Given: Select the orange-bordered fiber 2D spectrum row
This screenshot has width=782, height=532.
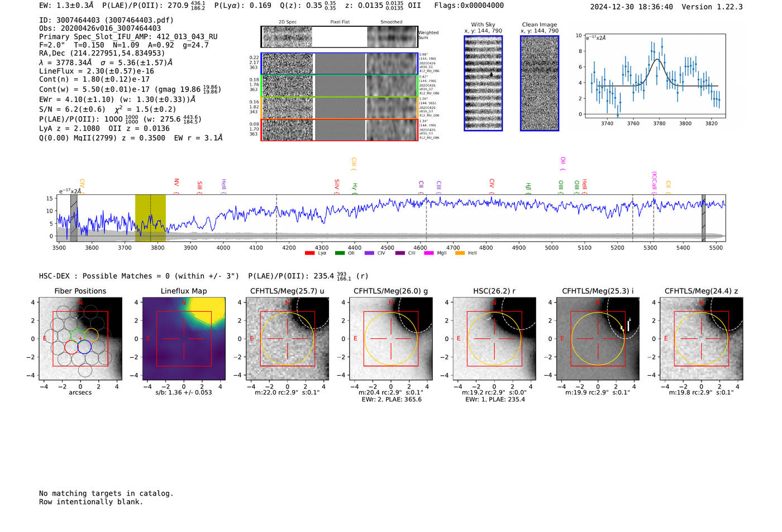Looking at the screenshot, I should coord(340,108).
